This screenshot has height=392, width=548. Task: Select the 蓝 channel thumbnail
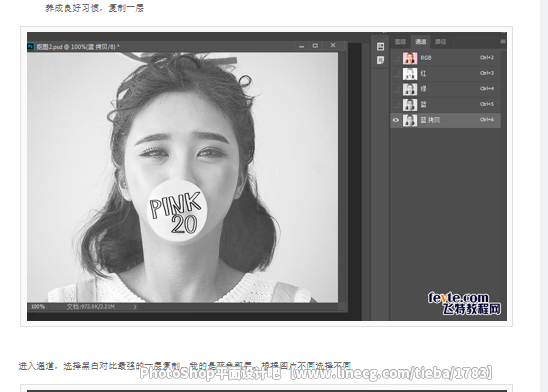410,104
